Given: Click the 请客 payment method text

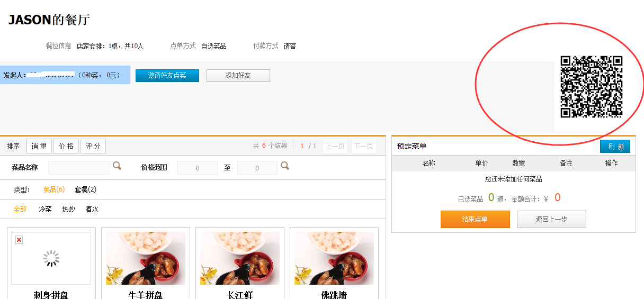Looking at the screenshot, I should tap(290, 46).
